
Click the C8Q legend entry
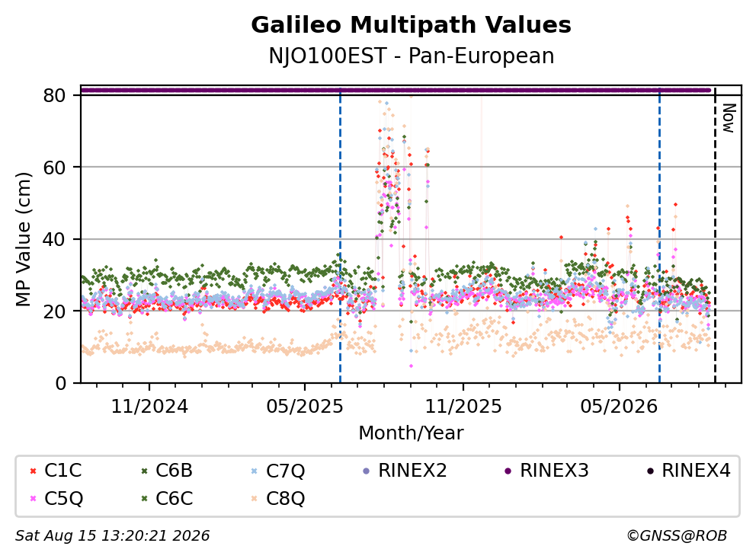277,499
